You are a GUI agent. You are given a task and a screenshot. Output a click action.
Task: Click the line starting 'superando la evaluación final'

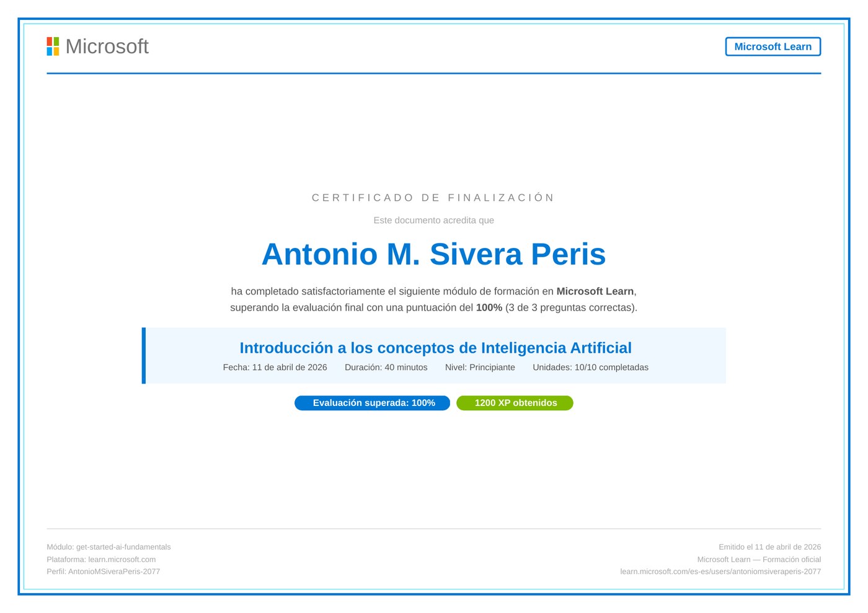point(433,307)
